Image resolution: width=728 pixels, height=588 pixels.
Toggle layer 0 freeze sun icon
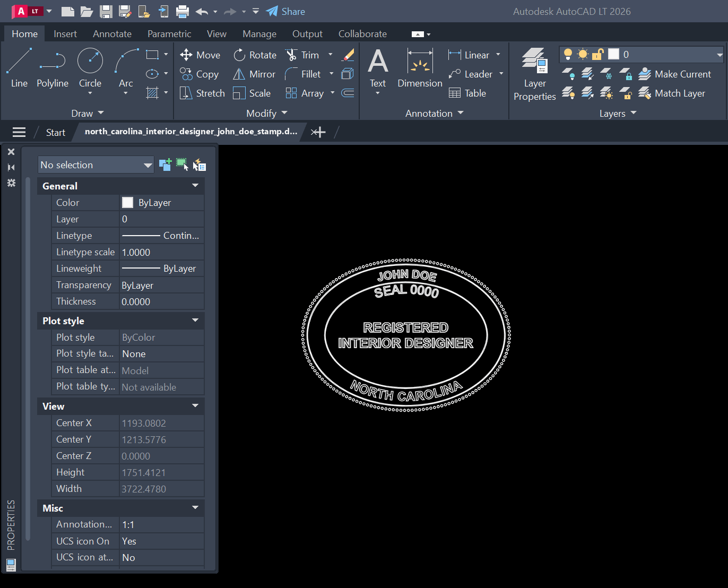[x=583, y=54]
